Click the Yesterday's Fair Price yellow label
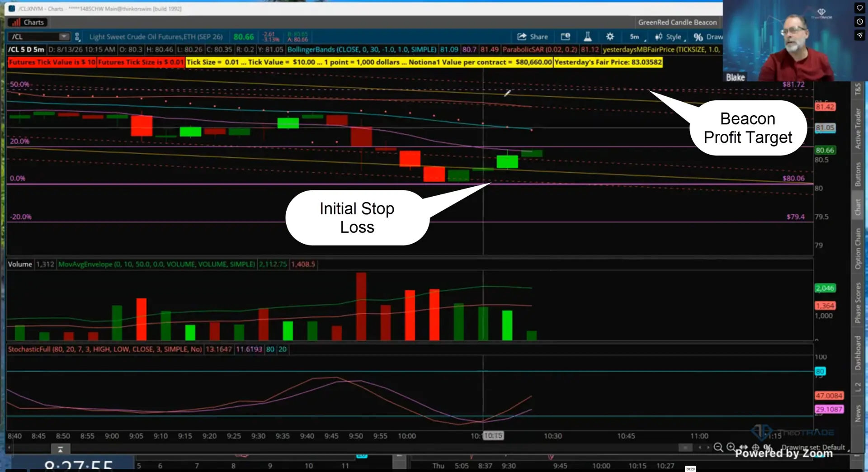The image size is (868, 472). pyautogui.click(x=608, y=62)
